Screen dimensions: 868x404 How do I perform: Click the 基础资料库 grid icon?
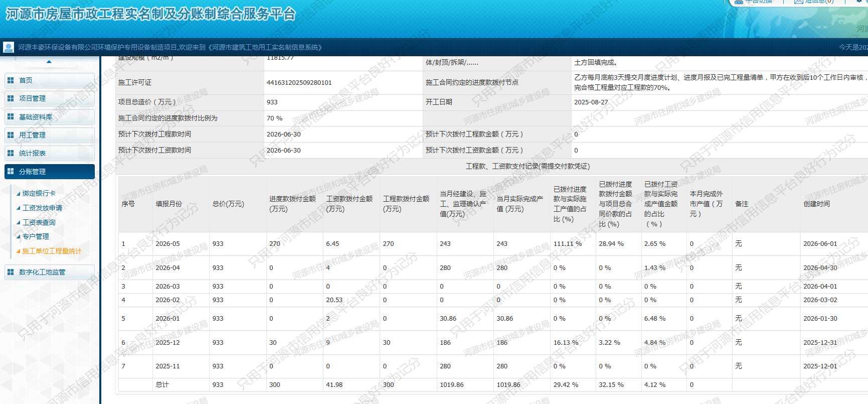click(x=11, y=117)
